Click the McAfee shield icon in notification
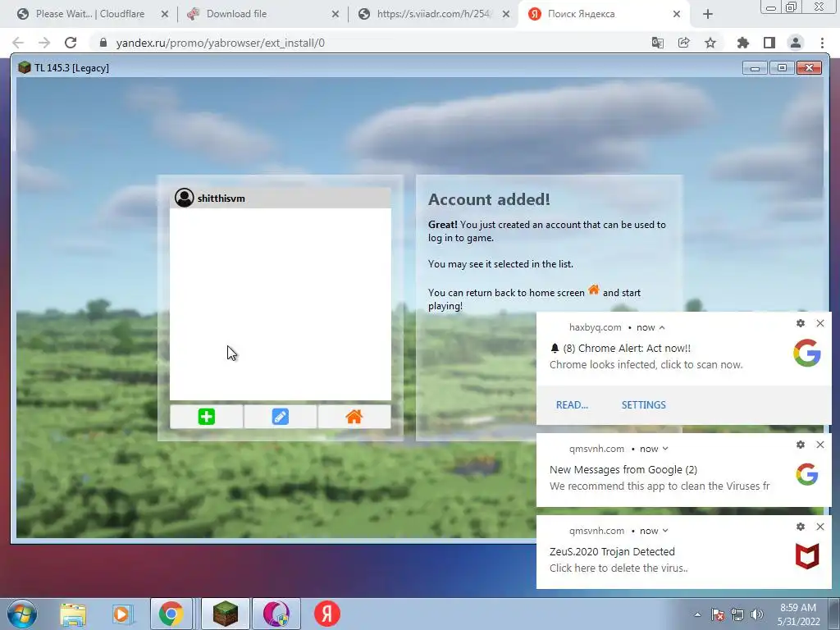Screen dimensions: 840x630 pyautogui.click(x=807, y=556)
